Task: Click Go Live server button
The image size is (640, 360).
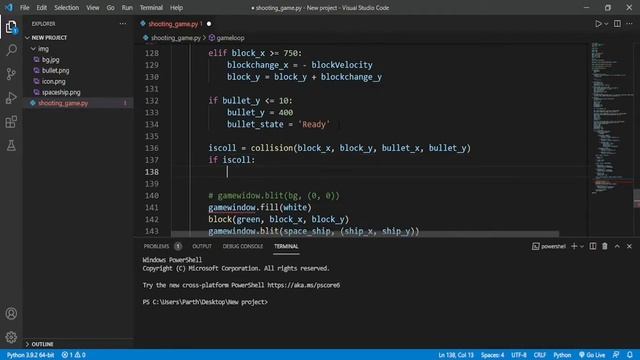Action: 592,355
